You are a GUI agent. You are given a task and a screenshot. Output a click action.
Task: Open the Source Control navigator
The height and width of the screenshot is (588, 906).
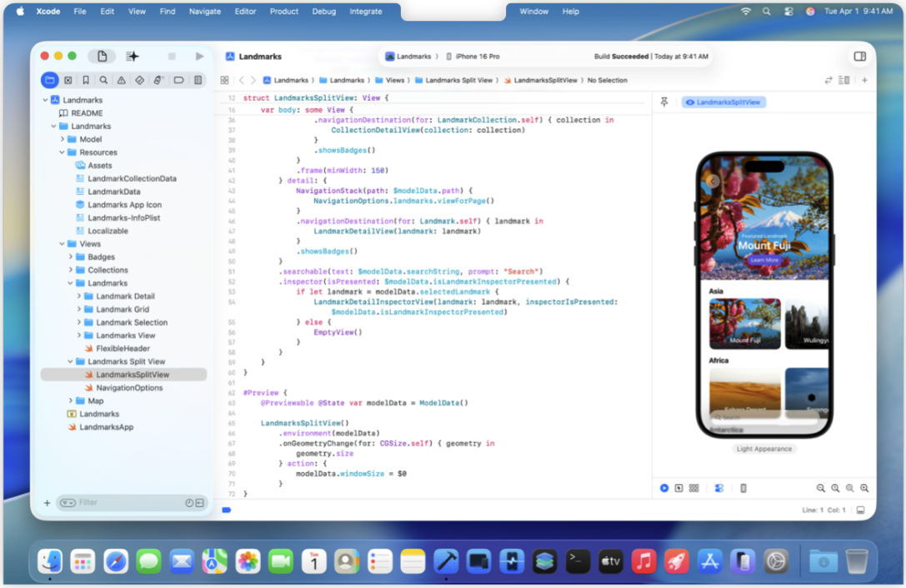tap(68, 80)
